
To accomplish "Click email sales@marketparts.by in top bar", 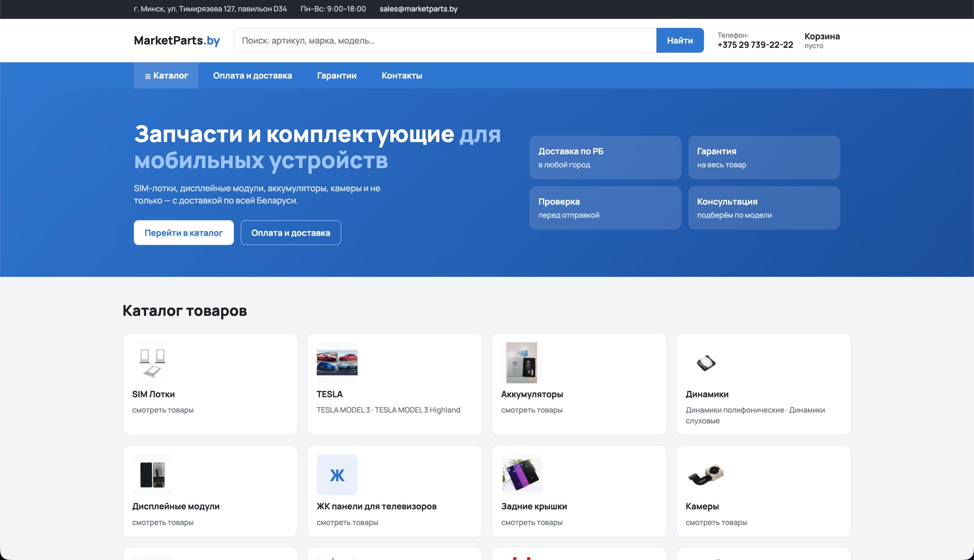I will 418,9.
